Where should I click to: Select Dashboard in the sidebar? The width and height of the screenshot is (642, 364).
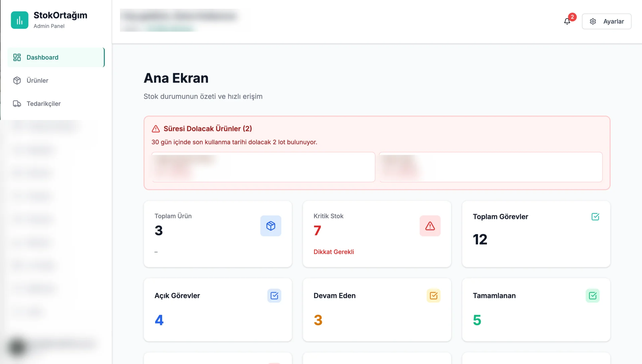coord(56,57)
